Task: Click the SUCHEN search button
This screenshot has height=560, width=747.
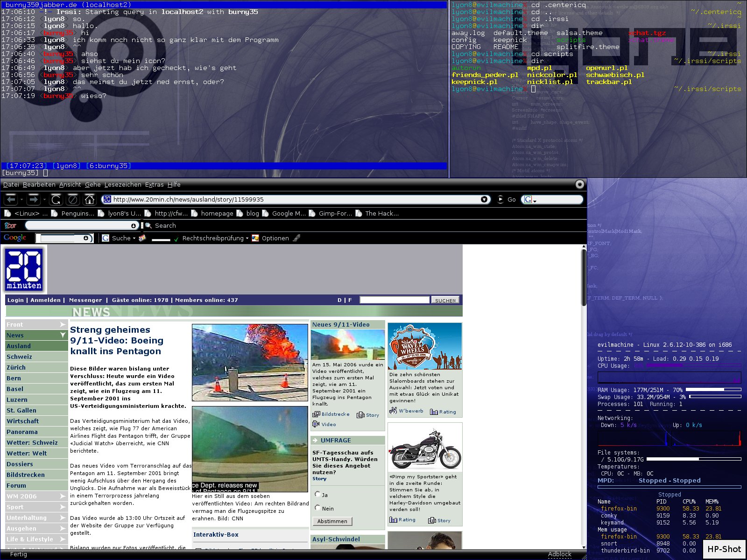Action: point(445,300)
